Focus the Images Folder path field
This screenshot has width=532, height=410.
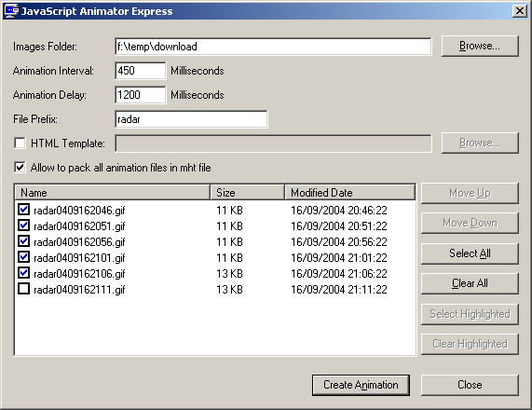[273, 47]
